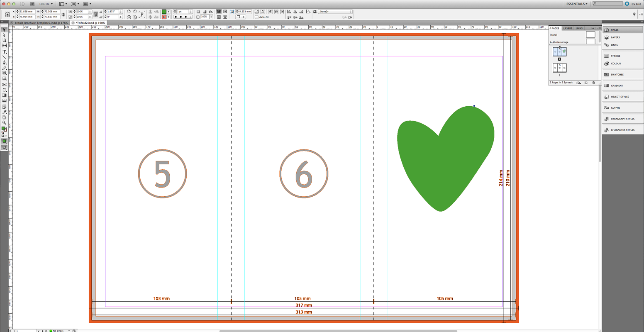Open Arrange Documents dropdown
This screenshot has height=332, width=644.
(x=87, y=4)
